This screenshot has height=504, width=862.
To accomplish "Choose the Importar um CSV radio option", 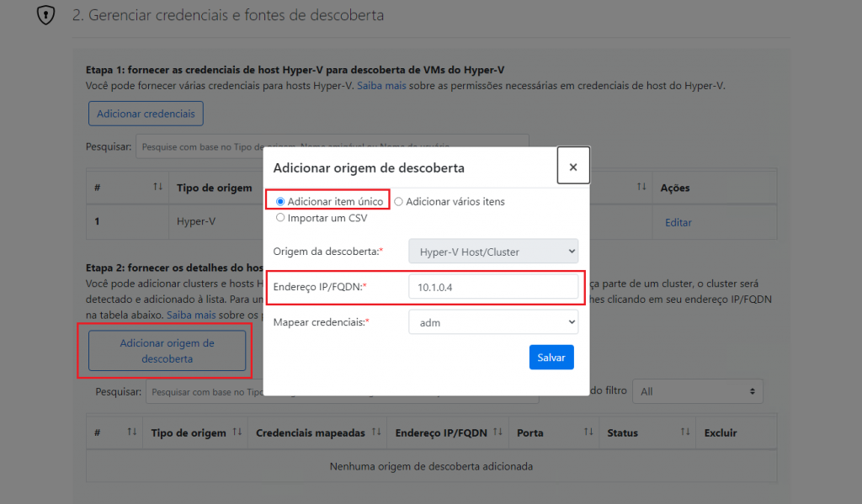I will (280, 218).
